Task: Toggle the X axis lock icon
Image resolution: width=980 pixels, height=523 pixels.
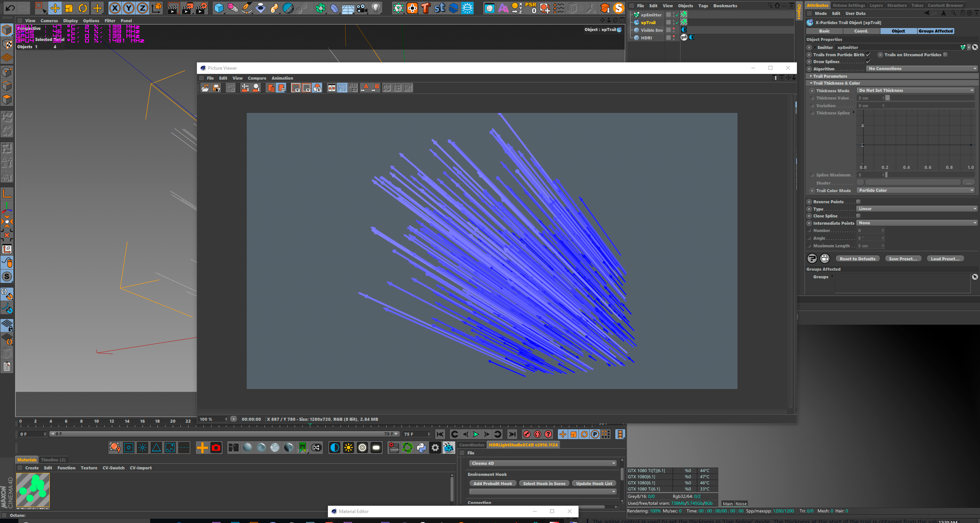Action: click(115, 8)
